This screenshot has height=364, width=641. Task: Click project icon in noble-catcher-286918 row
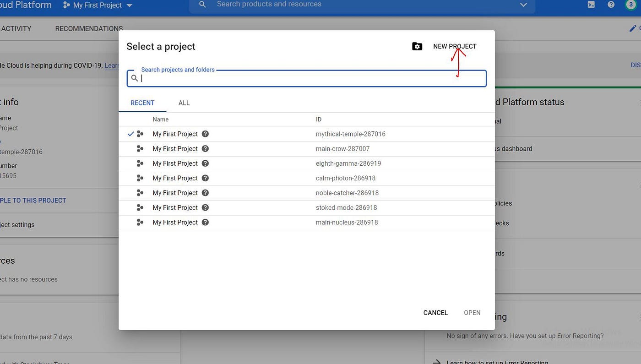click(x=140, y=193)
